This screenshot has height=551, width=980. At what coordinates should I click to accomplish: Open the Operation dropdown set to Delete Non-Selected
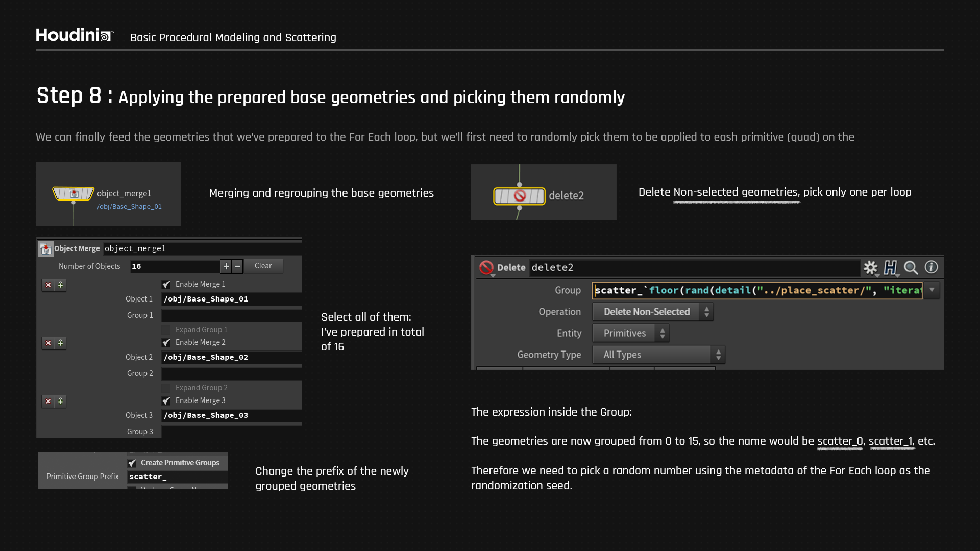pos(653,312)
